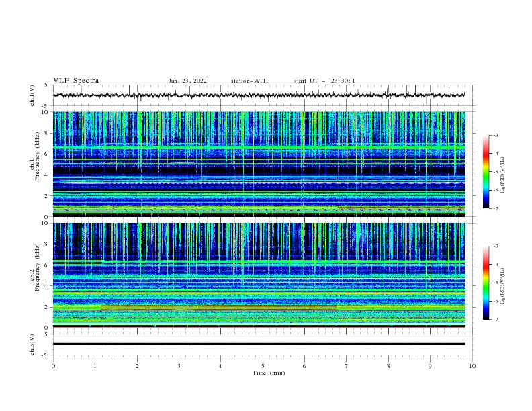
Task: Click the "-6" label on ch.2 colorbar
Action: click(x=496, y=301)
